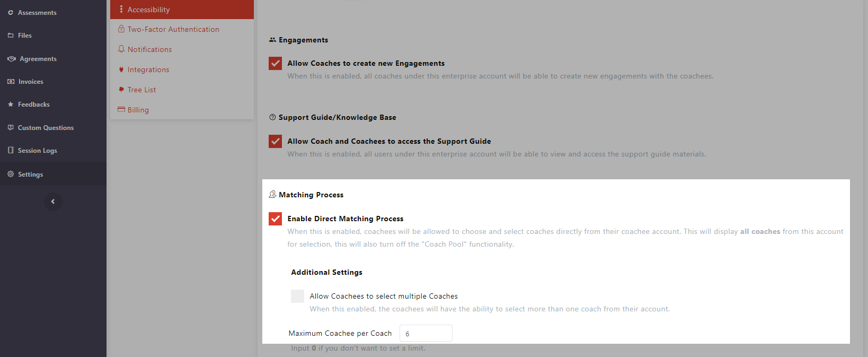Open the Billing settings tab

(x=138, y=110)
